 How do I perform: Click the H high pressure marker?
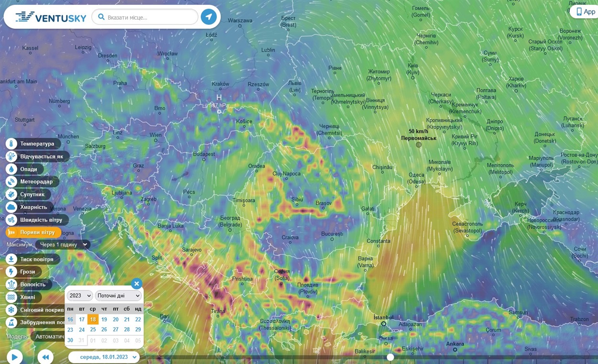point(219,97)
